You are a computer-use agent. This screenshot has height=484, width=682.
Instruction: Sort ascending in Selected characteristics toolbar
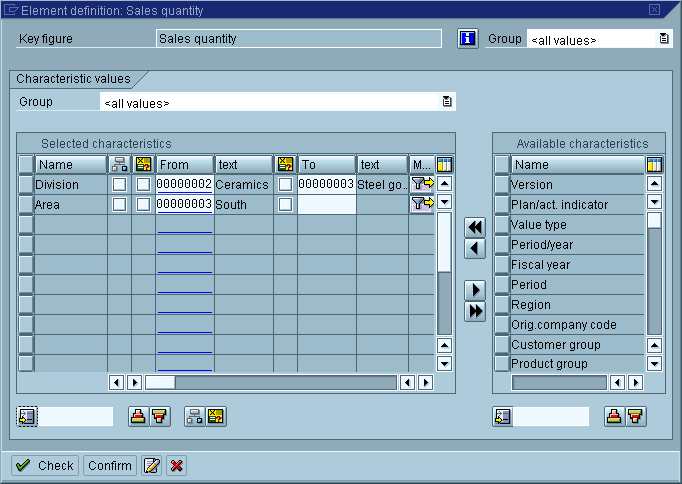click(138, 417)
